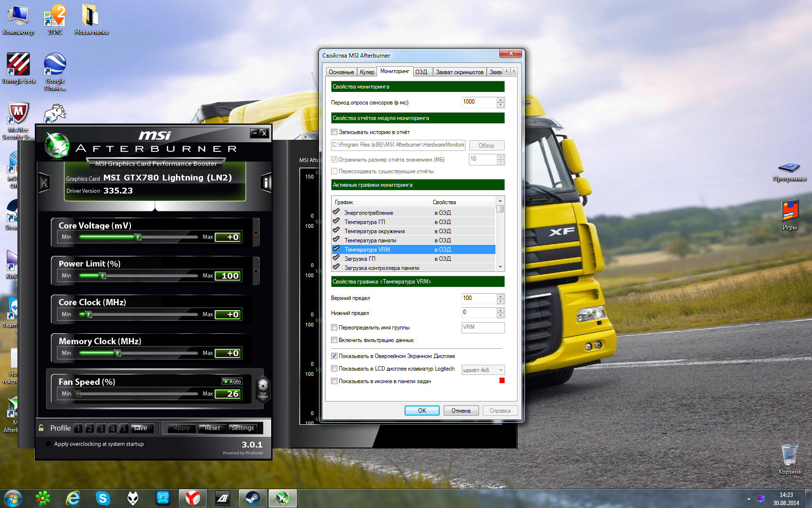Open the fox mask icon in taskbar
The width and height of the screenshot is (812, 508).
(133, 498)
